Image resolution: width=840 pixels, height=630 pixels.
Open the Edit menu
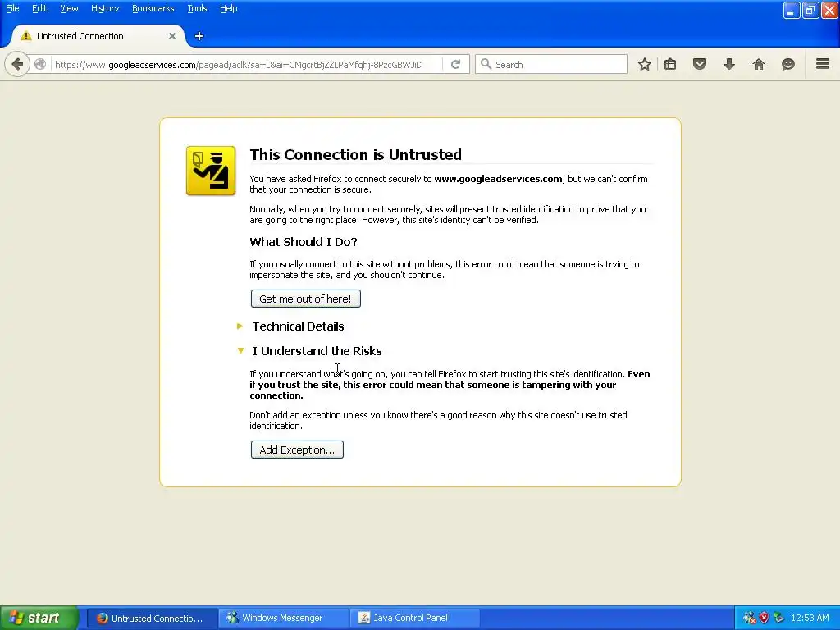click(39, 8)
